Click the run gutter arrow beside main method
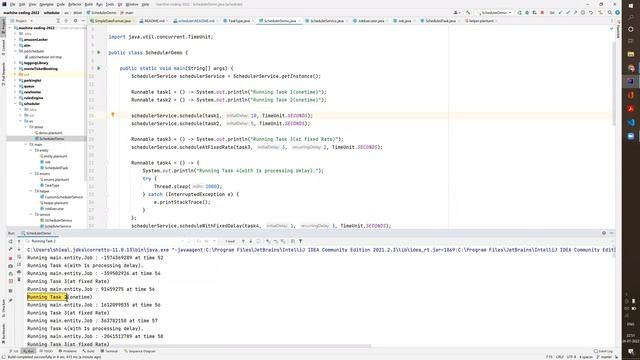Image resolution: width=640 pixels, height=360 pixels. (x=98, y=68)
